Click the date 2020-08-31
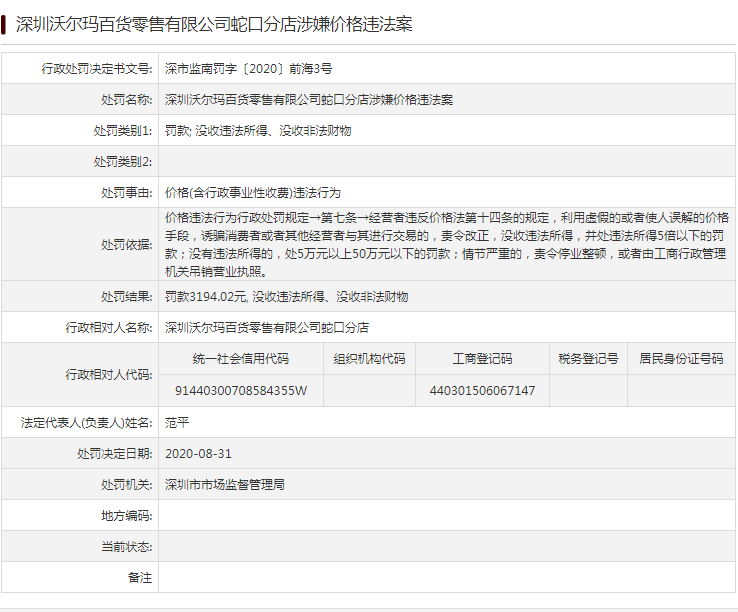738x612 pixels. [x=198, y=454]
